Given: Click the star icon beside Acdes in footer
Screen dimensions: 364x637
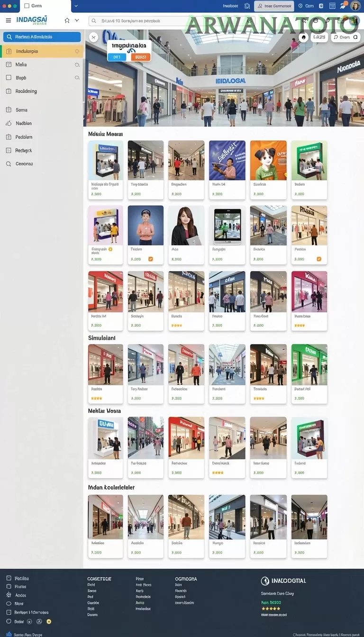Looking at the screenshot, I should pos(9,595).
